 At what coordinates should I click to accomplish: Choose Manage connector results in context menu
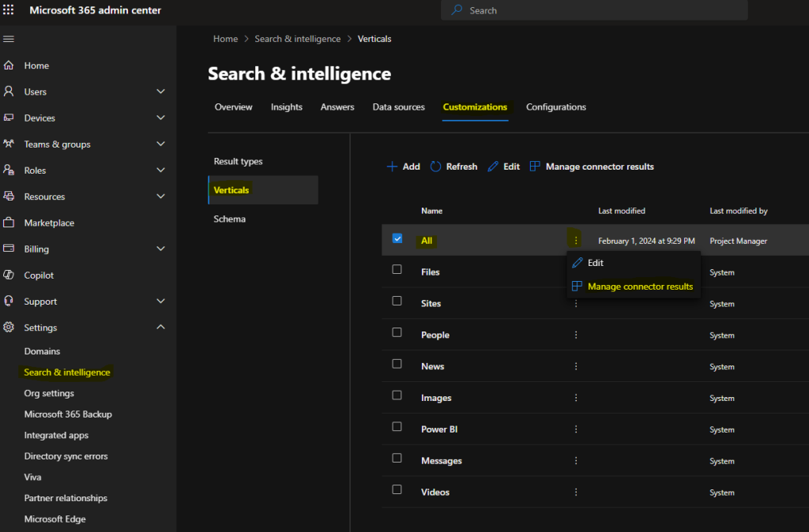[x=634, y=287]
